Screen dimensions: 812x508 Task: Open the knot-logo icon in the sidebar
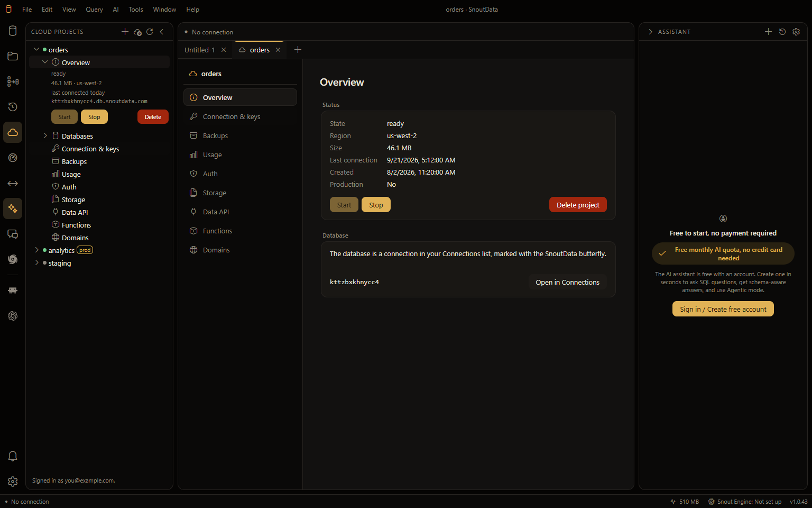click(13, 316)
